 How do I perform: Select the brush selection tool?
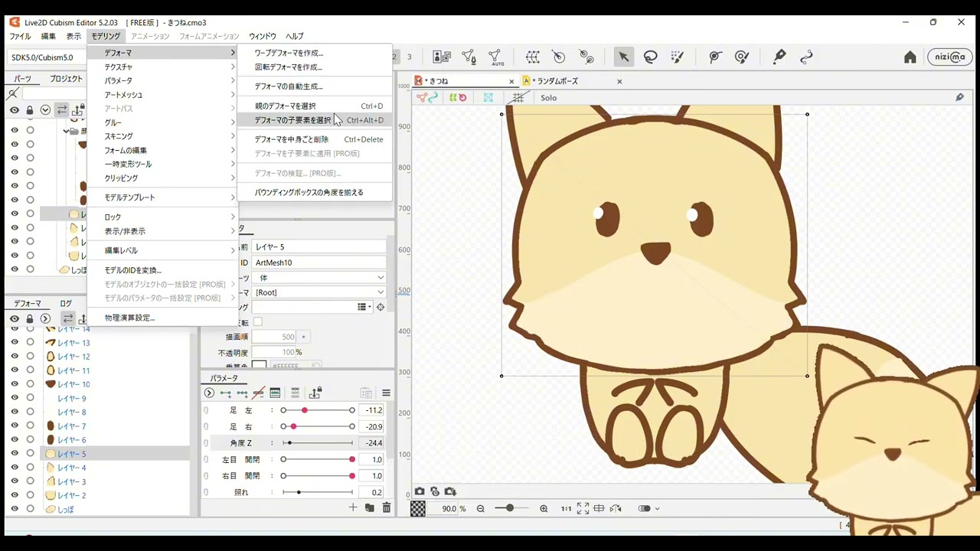coord(677,57)
